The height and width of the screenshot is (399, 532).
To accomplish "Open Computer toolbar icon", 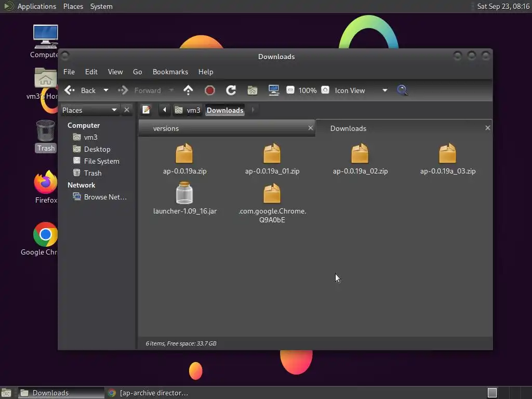I will pyautogui.click(x=273, y=90).
